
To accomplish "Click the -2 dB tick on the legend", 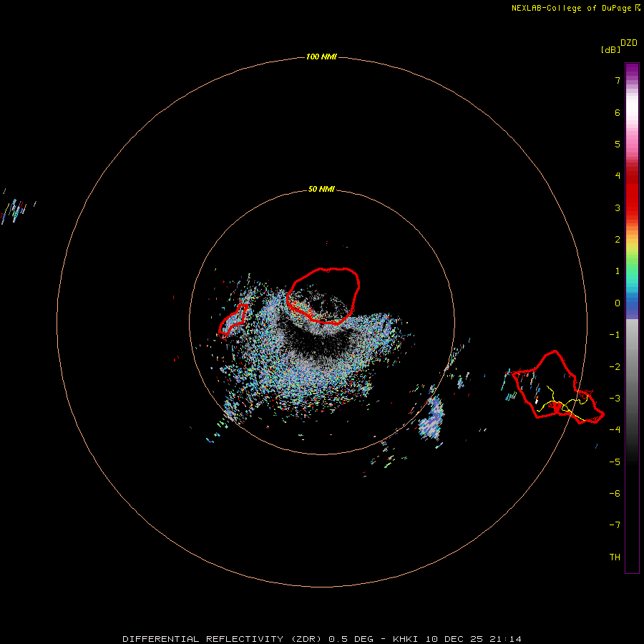I will tap(615, 367).
